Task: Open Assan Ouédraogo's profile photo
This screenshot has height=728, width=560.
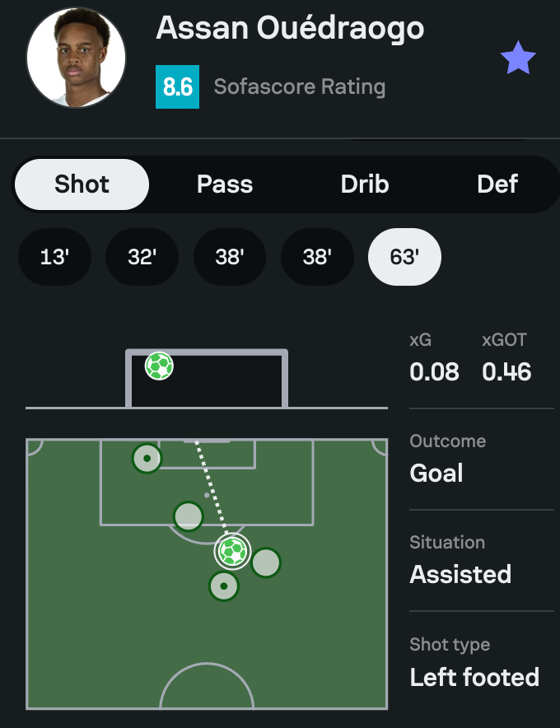Action: click(76, 58)
